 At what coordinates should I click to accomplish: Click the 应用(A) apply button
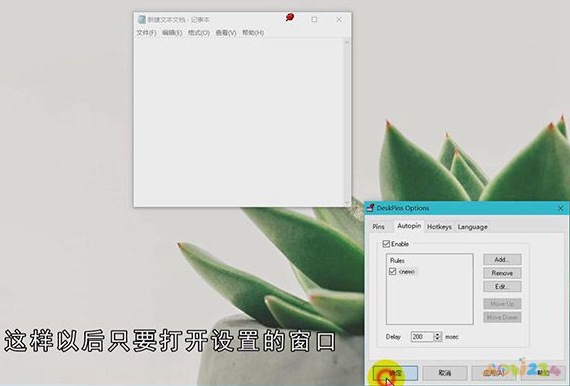point(494,373)
